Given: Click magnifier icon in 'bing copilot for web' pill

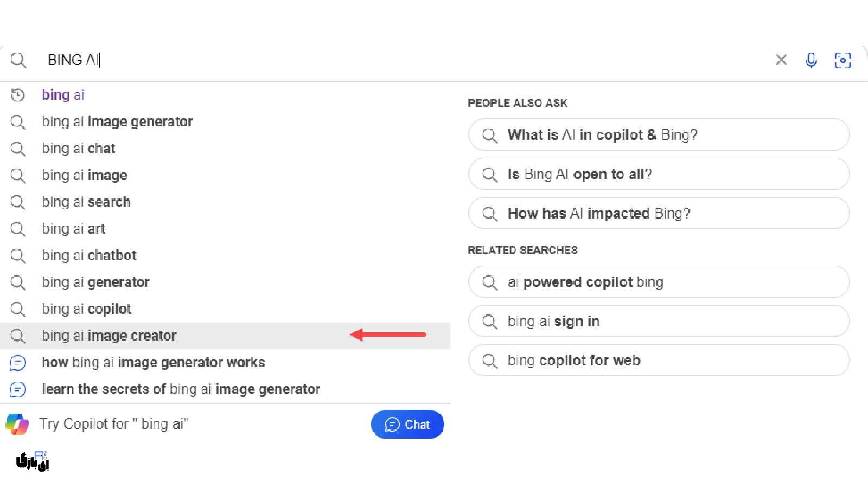Looking at the screenshot, I should tap(489, 361).
